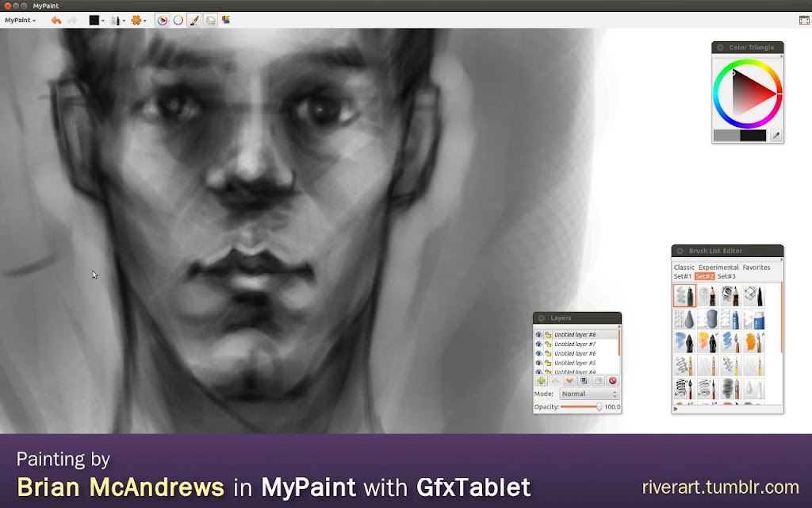Switch to the Set#3 brush group
The height and width of the screenshot is (508, 812).
coord(726,276)
